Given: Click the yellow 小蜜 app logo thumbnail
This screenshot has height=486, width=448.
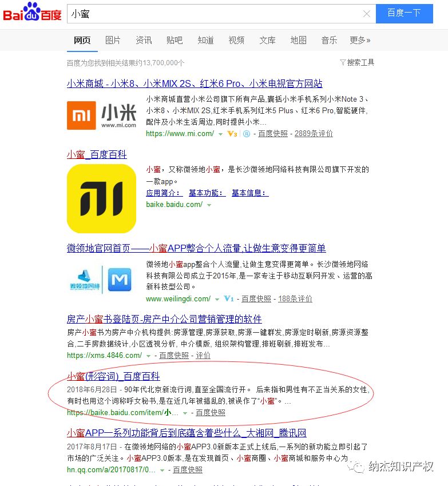Looking at the screenshot, I should click(x=101, y=198).
